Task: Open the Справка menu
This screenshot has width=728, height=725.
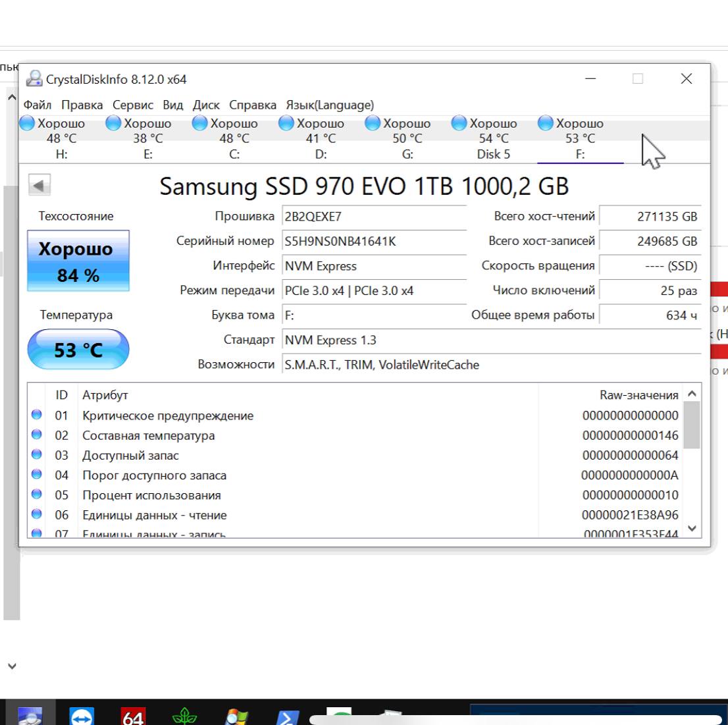Action: click(253, 105)
